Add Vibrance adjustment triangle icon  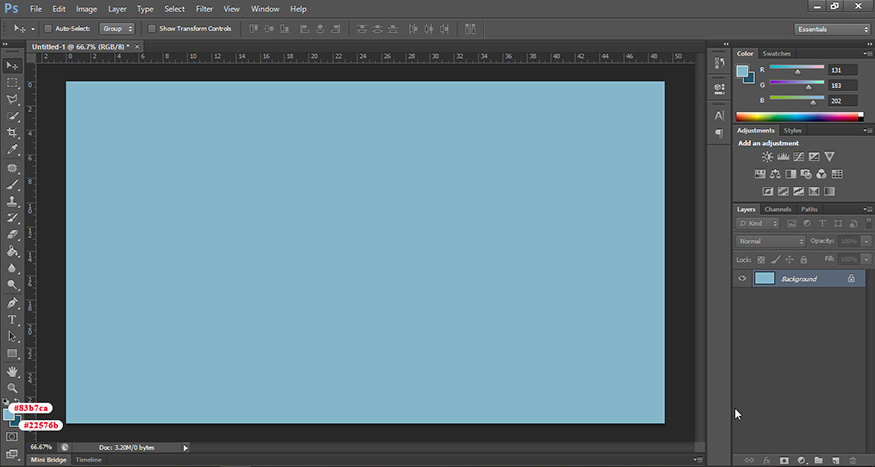[829, 157]
